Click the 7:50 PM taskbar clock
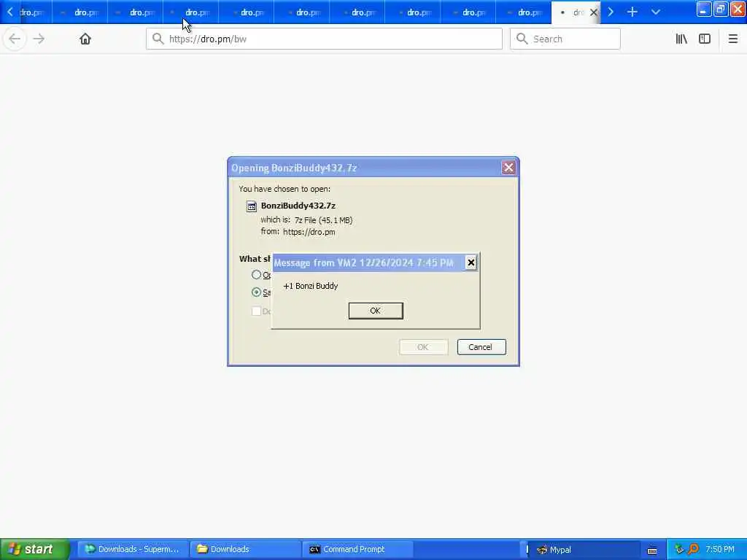The image size is (747, 560). tap(720, 549)
